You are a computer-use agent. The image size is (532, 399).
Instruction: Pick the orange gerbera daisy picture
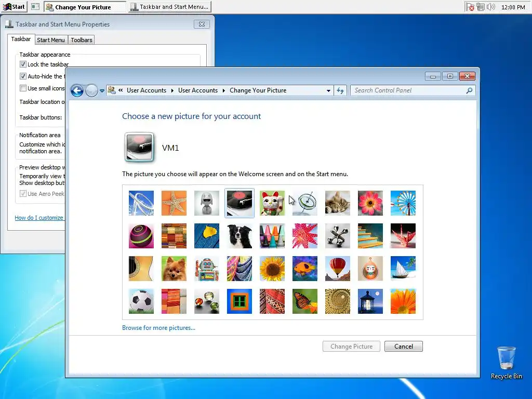pos(403,301)
